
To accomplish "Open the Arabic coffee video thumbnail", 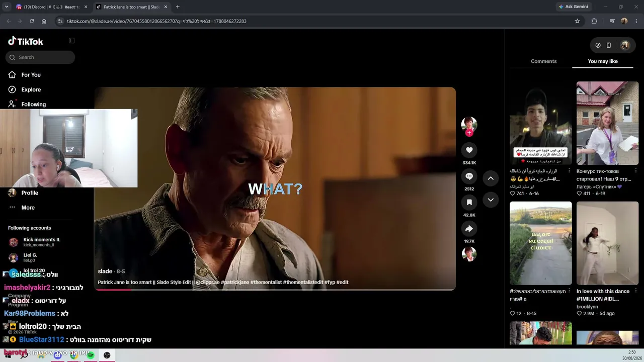I will [541, 123].
